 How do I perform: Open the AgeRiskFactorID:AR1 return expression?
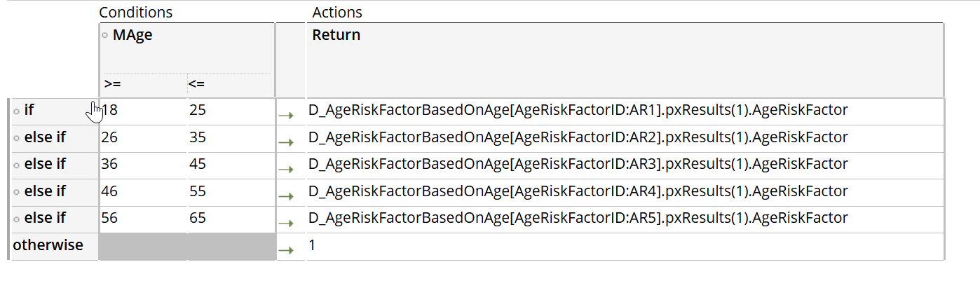tap(578, 110)
